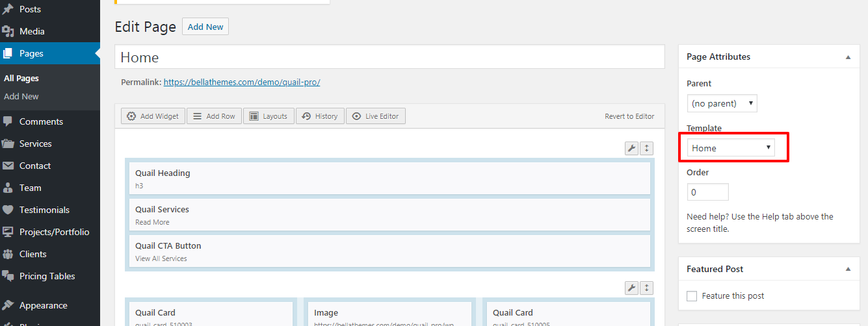Select the Quail Card widget labeled quail_card_510005
Image resolution: width=868 pixels, height=326 pixels.
click(x=568, y=314)
